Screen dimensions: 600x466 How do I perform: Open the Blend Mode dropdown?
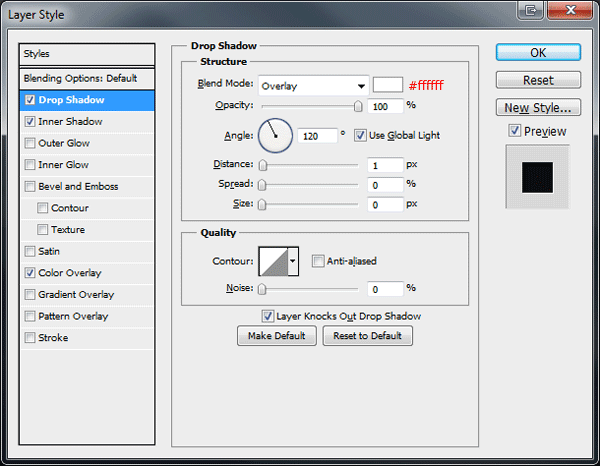click(313, 86)
